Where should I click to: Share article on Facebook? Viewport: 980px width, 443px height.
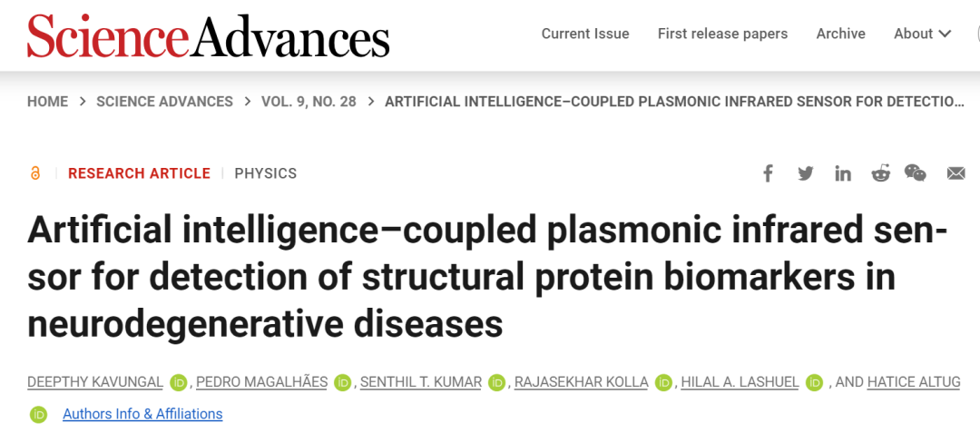coord(768,173)
